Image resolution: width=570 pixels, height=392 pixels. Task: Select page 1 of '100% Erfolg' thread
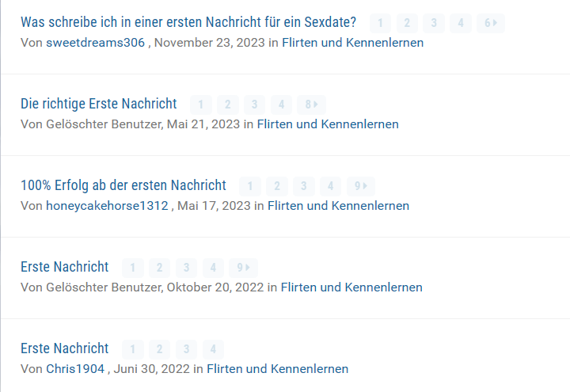pos(249,186)
